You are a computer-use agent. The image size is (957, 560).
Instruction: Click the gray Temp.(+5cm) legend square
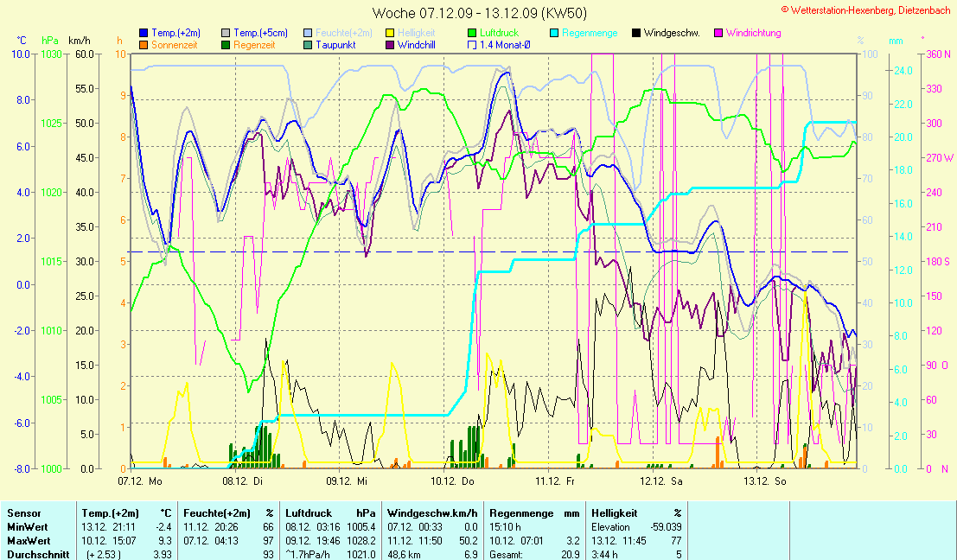tap(227, 33)
